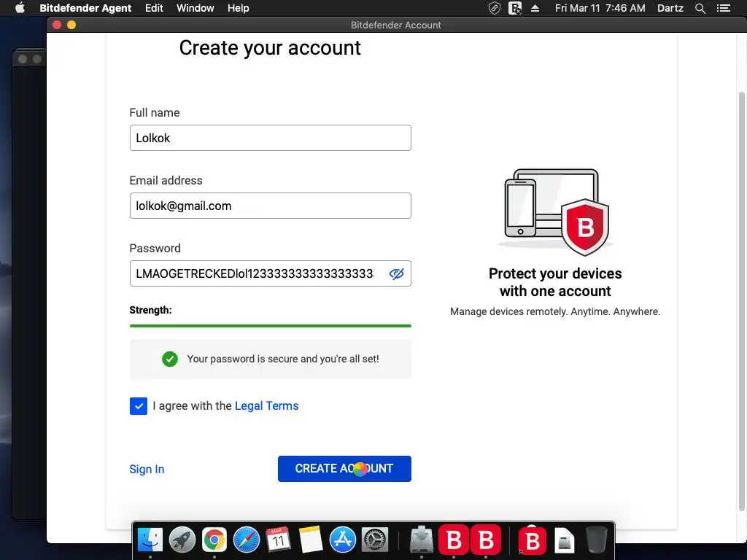The image size is (747, 560).
Task: Open Finder from the Dock
Action: coord(150,540)
